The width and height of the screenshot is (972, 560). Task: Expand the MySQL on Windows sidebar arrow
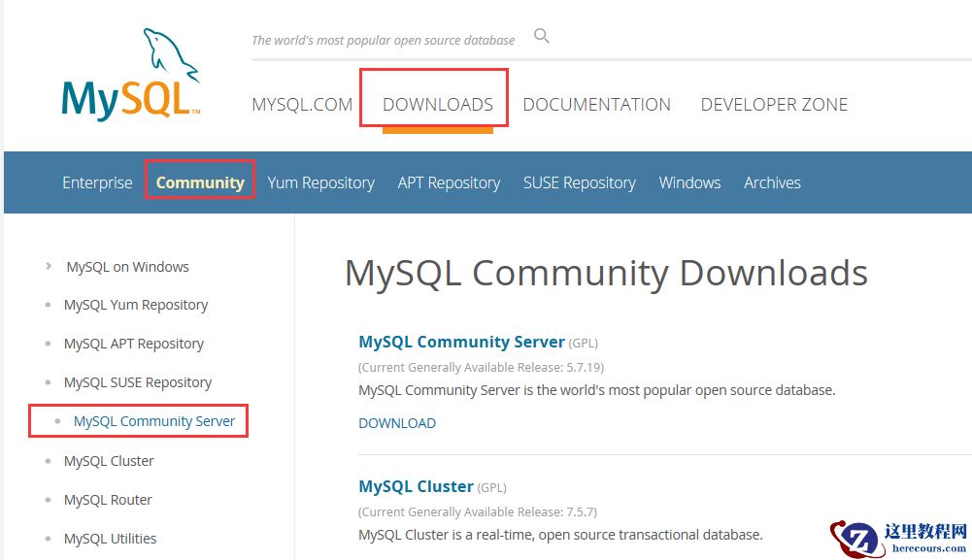click(x=48, y=266)
